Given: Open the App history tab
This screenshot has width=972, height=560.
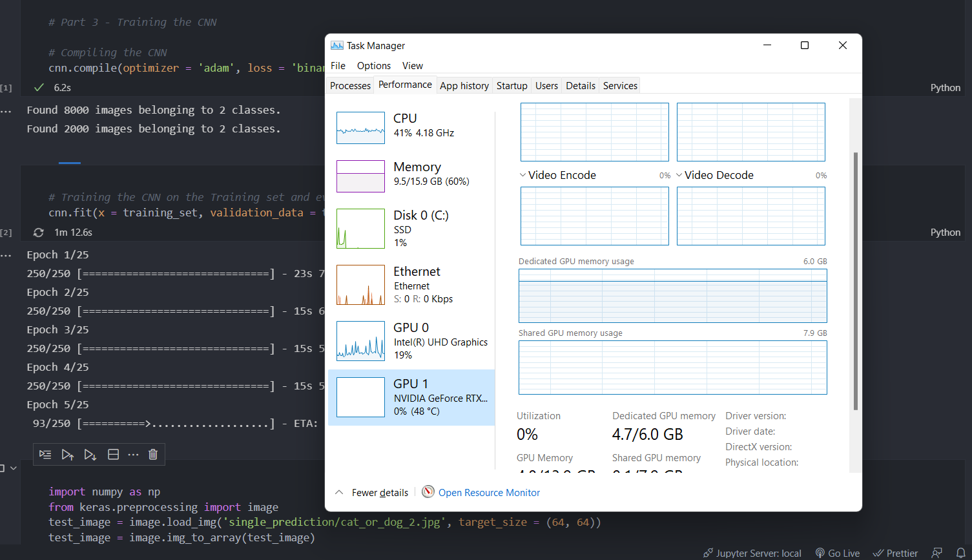Looking at the screenshot, I should click(x=464, y=85).
